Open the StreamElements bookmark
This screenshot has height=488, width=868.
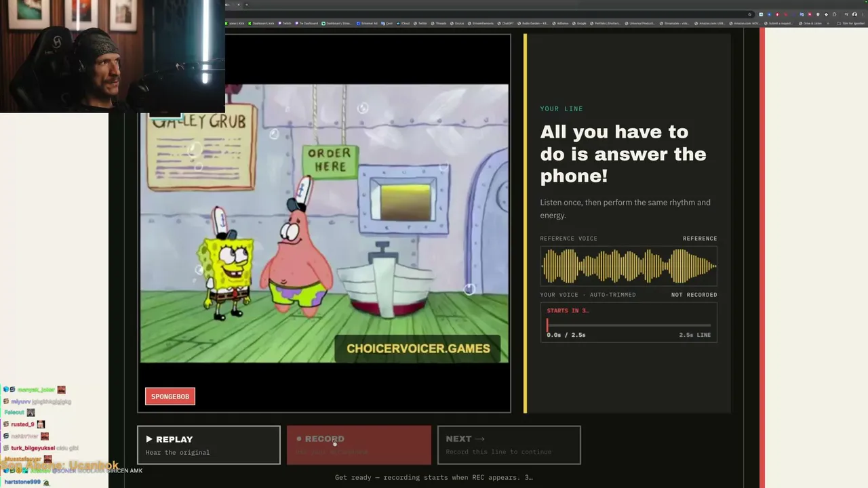click(x=481, y=24)
